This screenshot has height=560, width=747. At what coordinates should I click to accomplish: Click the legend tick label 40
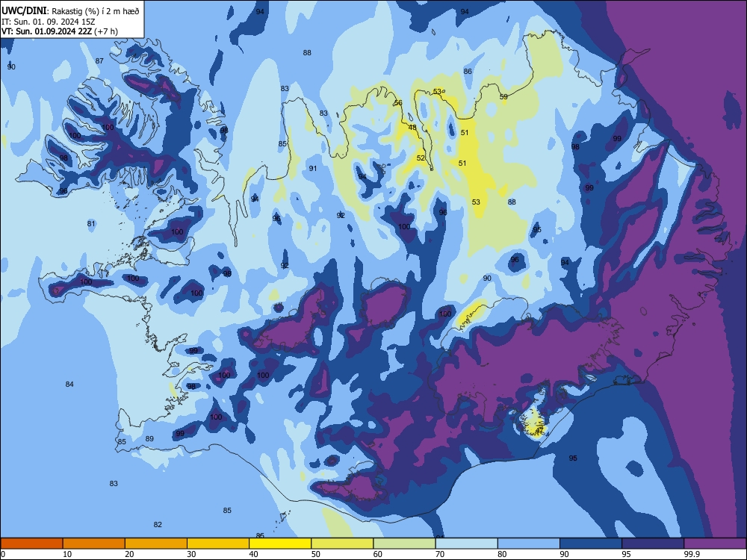[253, 554]
